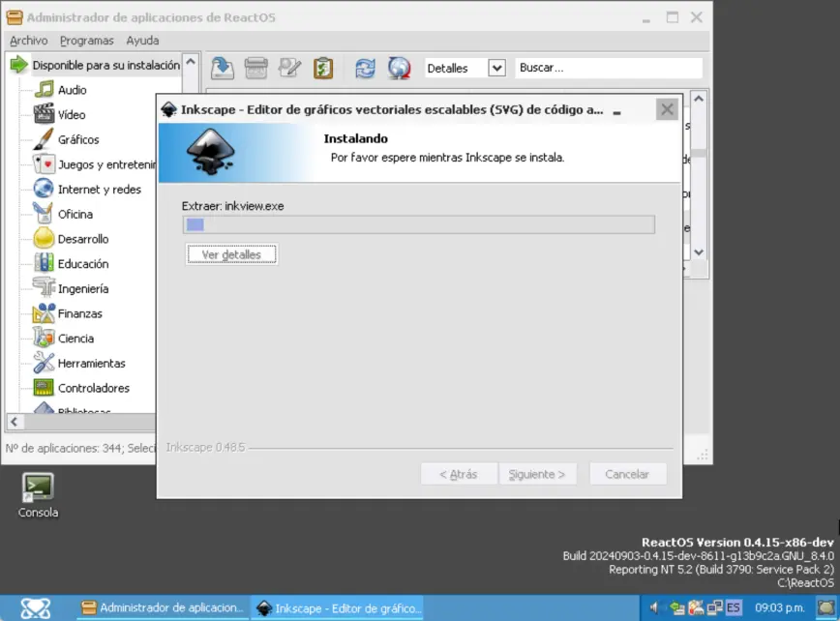Screen dimensions: 840x621
Task: Click the Educación books icon
Action: tap(44, 263)
